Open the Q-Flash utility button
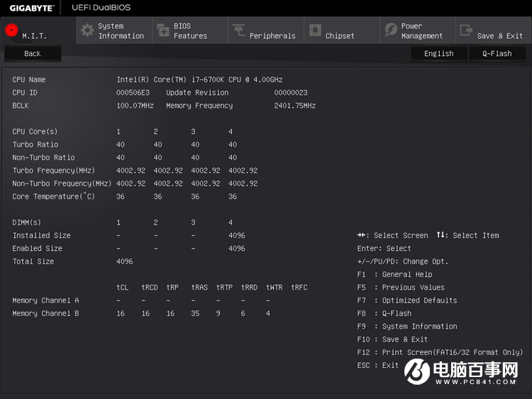The width and height of the screenshot is (532, 399). 497,53
